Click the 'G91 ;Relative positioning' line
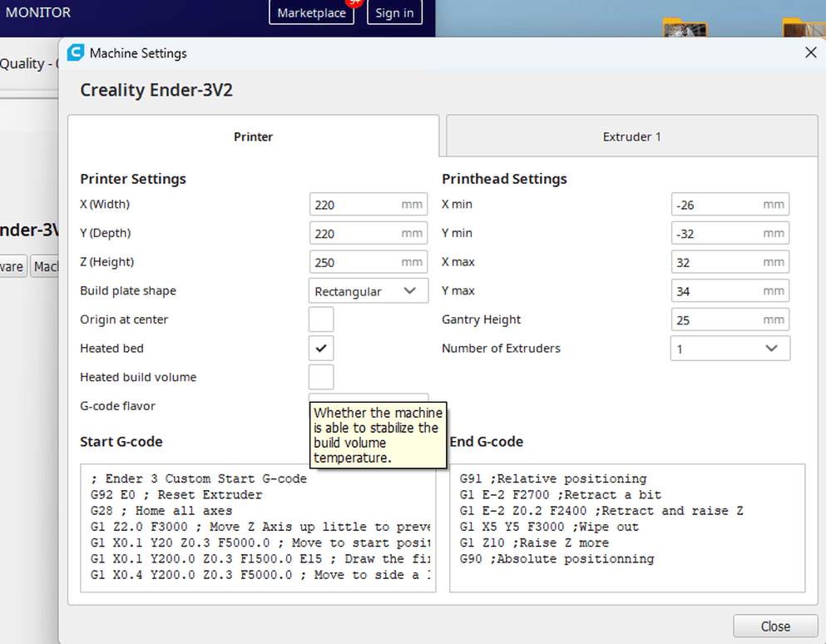Screen dimensions: 826x644 (x=553, y=478)
